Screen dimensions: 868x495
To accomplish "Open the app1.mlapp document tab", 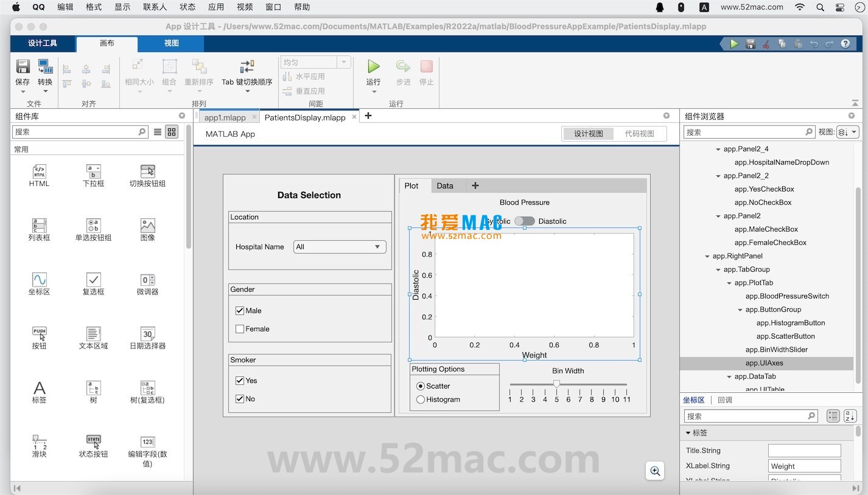I will pos(225,117).
